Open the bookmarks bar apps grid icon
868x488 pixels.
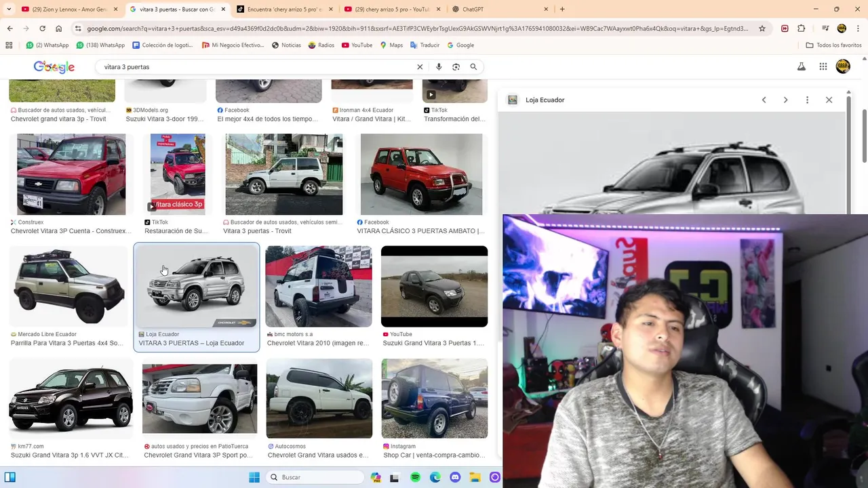tap(9, 45)
